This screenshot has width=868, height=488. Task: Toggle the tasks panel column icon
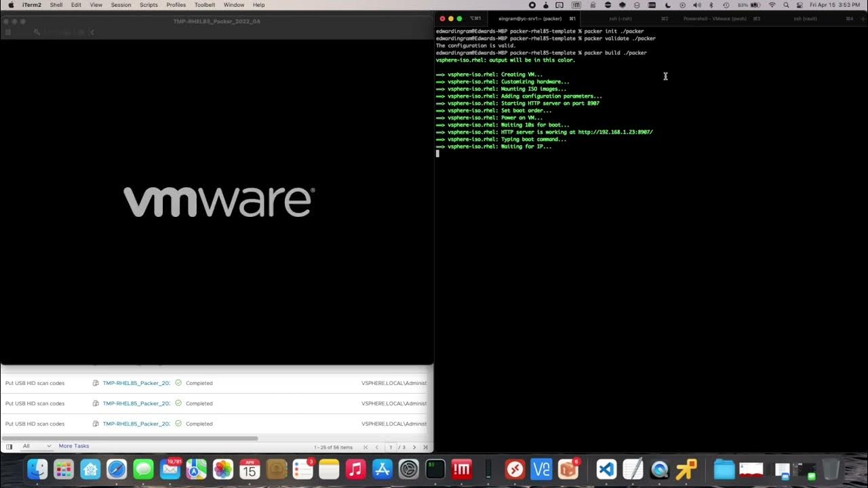click(9, 447)
